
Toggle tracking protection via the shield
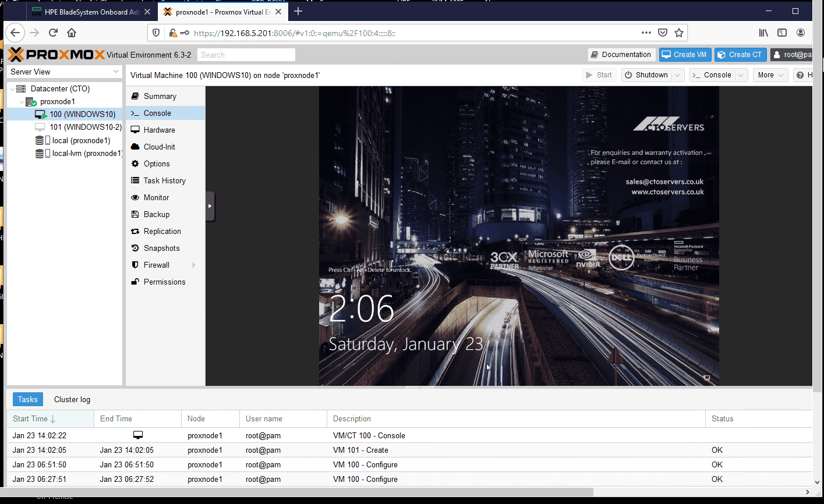tap(155, 33)
